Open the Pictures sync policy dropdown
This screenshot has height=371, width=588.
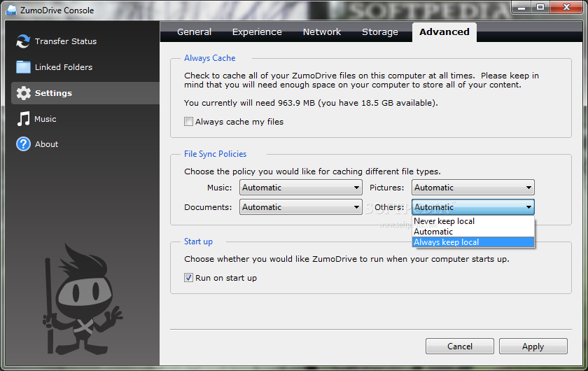click(x=473, y=187)
